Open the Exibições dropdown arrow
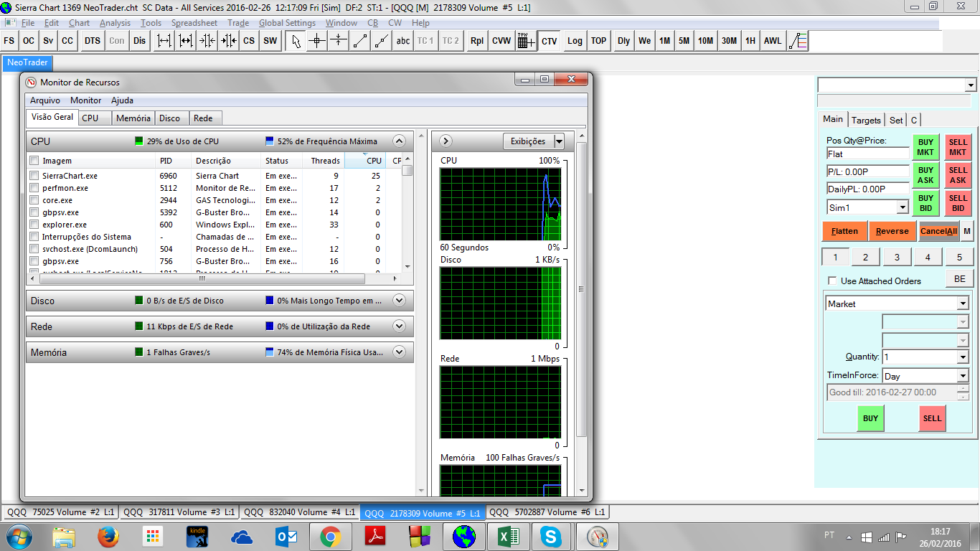Screen dimensions: 980x551 point(559,141)
